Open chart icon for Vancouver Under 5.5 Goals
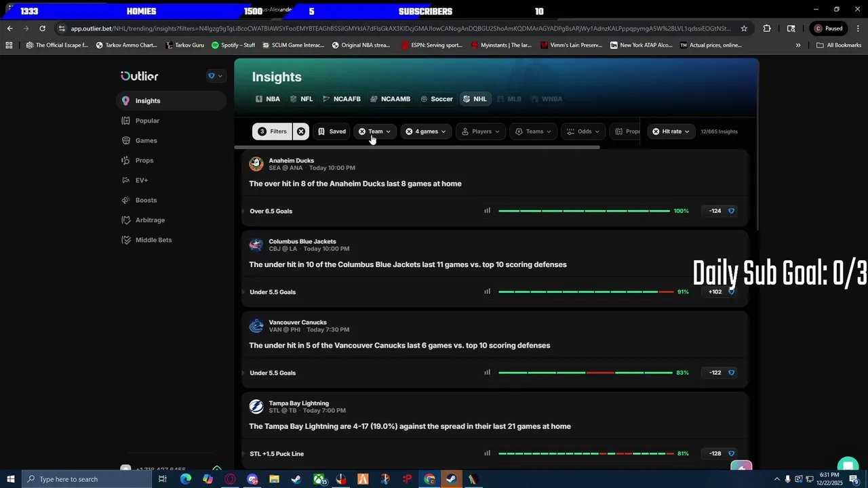868x488 pixels. [487, 372]
